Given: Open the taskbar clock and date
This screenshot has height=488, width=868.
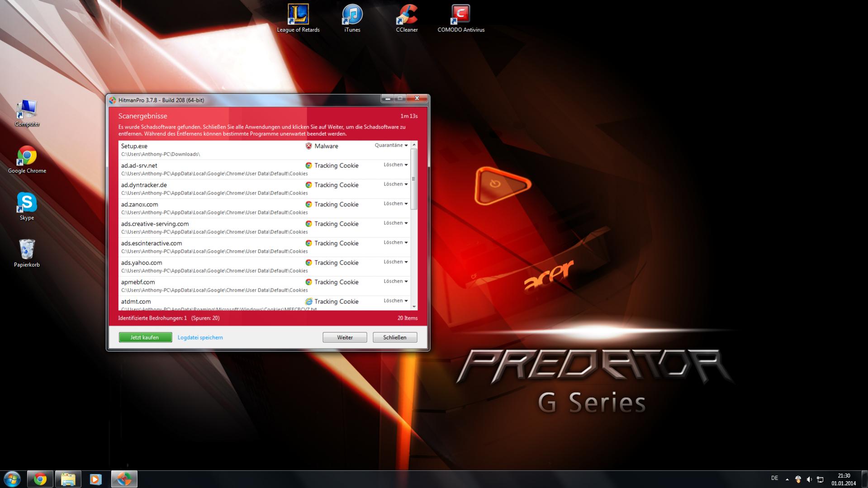Looking at the screenshot, I should tap(844, 479).
